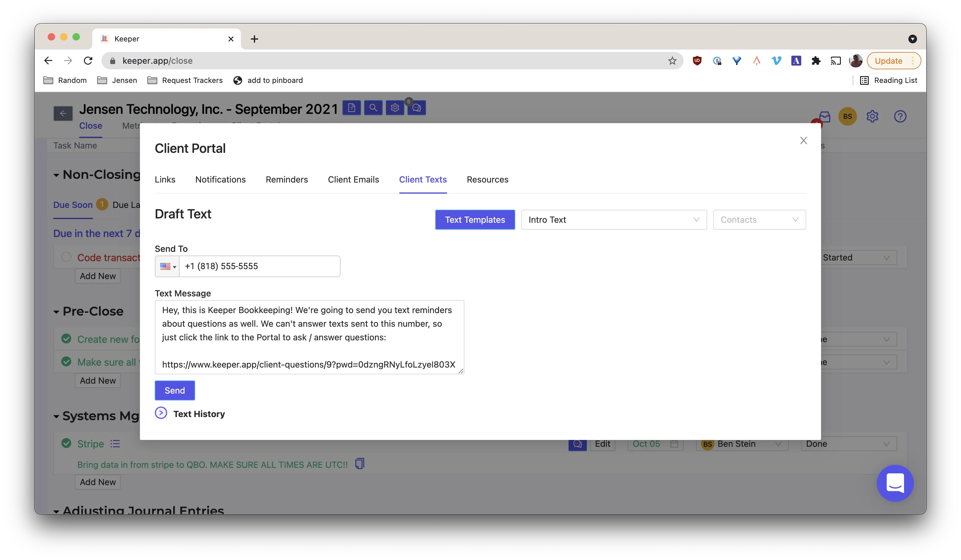
Task: Expand the Text History section
Action: [x=161, y=413]
